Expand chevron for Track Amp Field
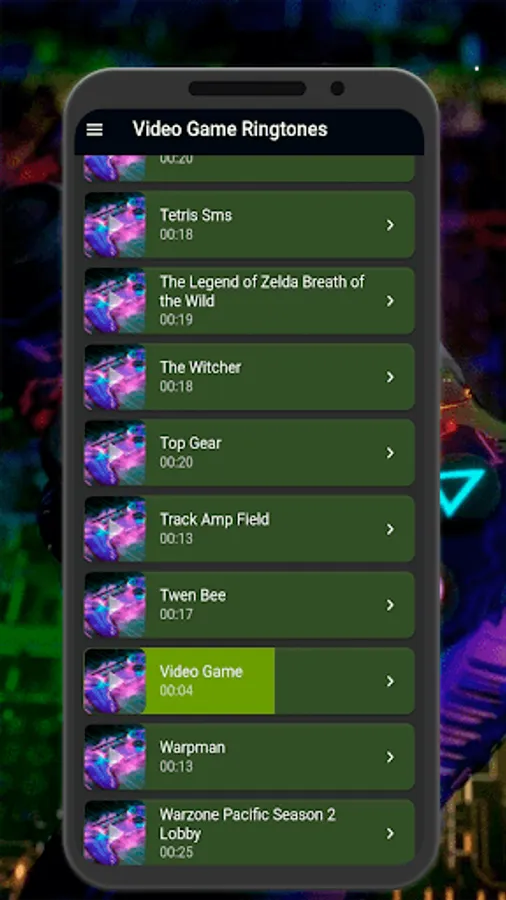Screen dimensions: 506x900 pos(390,529)
